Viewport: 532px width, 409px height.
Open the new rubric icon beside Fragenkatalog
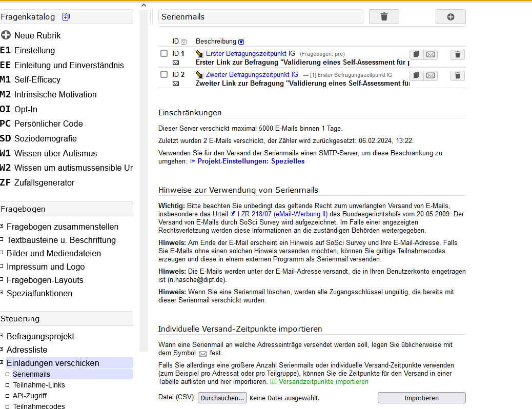[66, 16]
